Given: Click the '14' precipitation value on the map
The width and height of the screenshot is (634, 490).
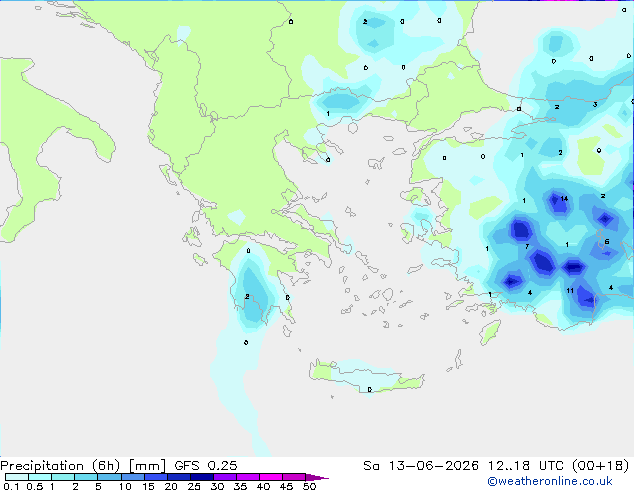Looking at the screenshot, I should [x=564, y=199].
